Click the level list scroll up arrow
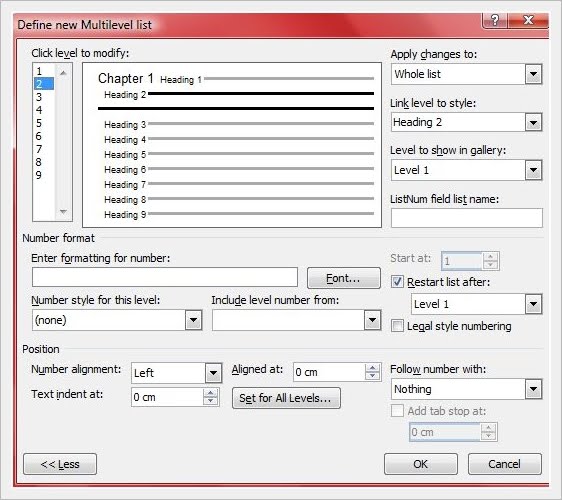The height and width of the screenshot is (500, 562). (63, 73)
